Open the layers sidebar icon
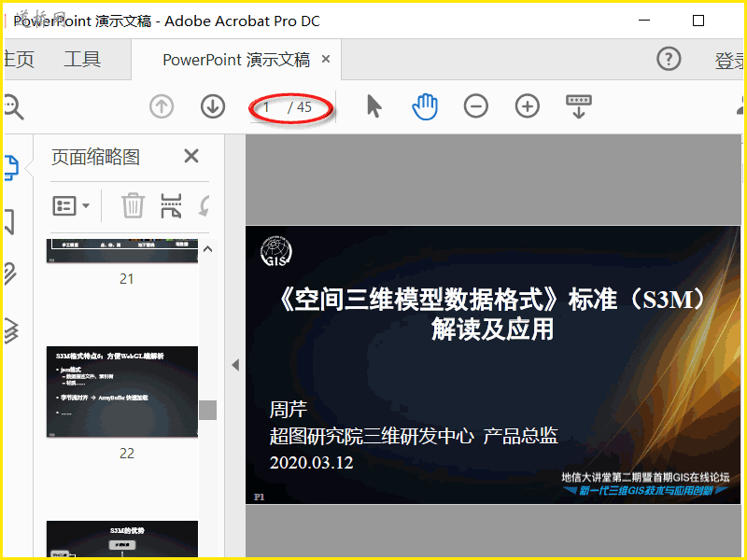The width and height of the screenshot is (747, 560). coord(11,329)
